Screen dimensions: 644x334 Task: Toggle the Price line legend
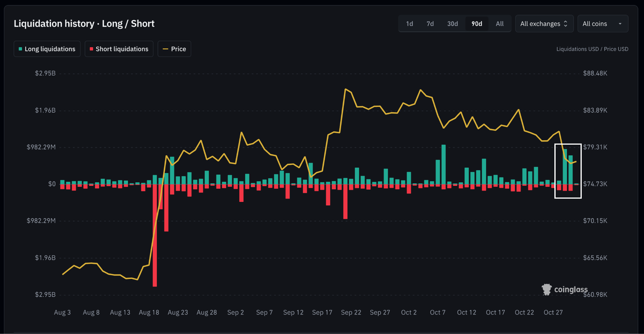pyautogui.click(x=174, y=49)
